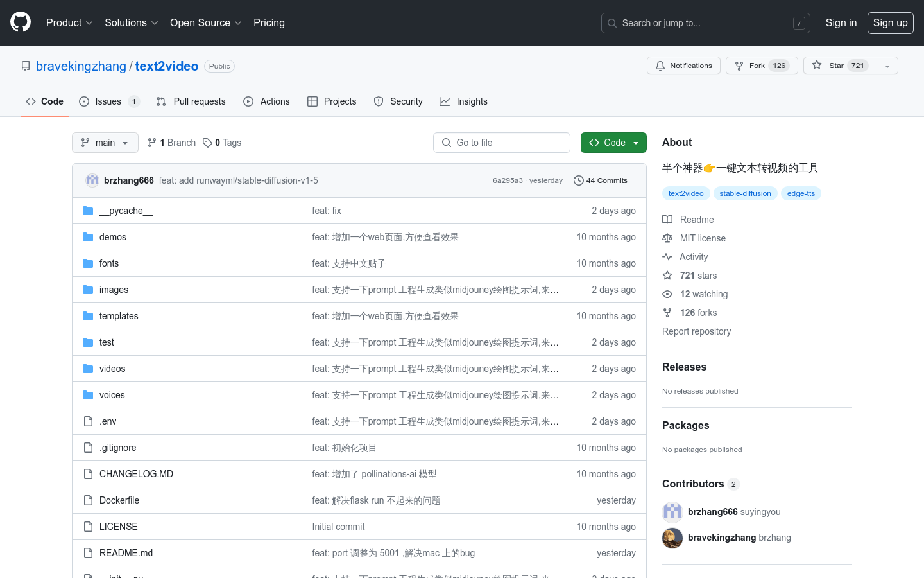The image size is (924, 578).
Task: Open the videos folder
Action: pos(112,369)
